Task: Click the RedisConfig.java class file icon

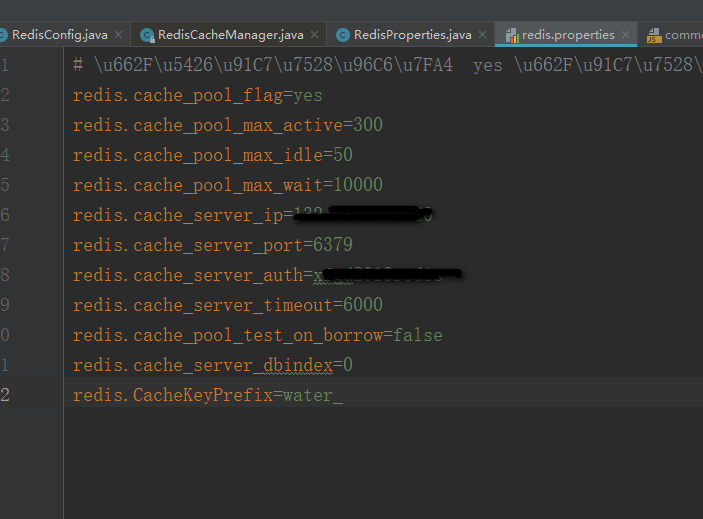Action: tap(3, 35)
